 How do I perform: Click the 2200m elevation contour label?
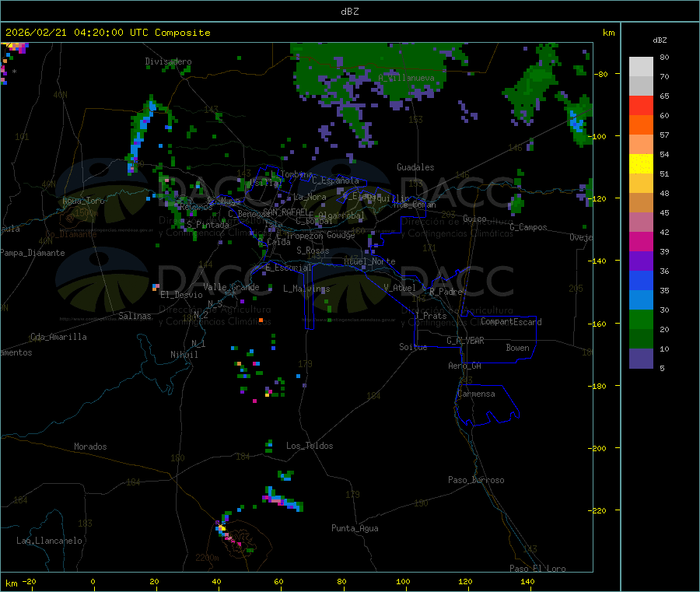point(207,558)
